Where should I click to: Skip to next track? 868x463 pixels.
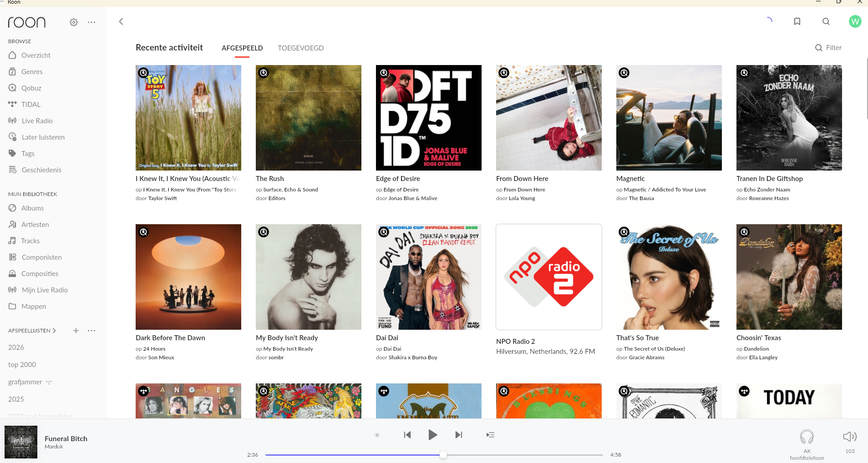click(x=459, y=435)
